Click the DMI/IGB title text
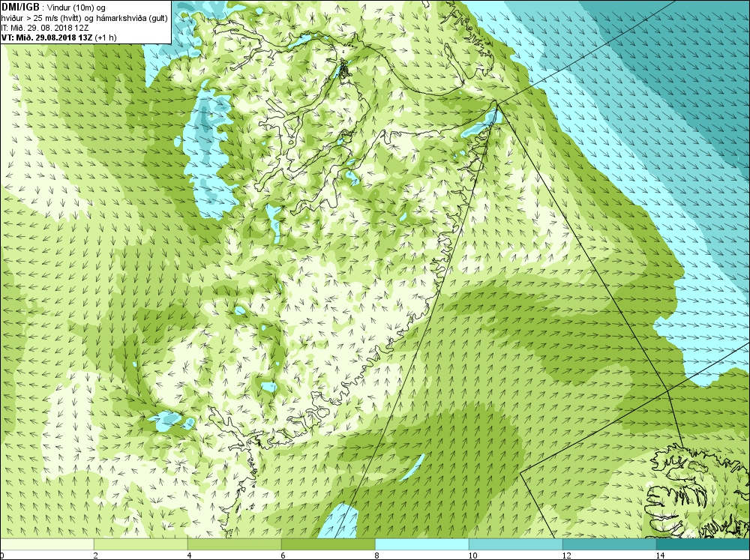Viewport: 750px width, 560px height. point(20,7)
